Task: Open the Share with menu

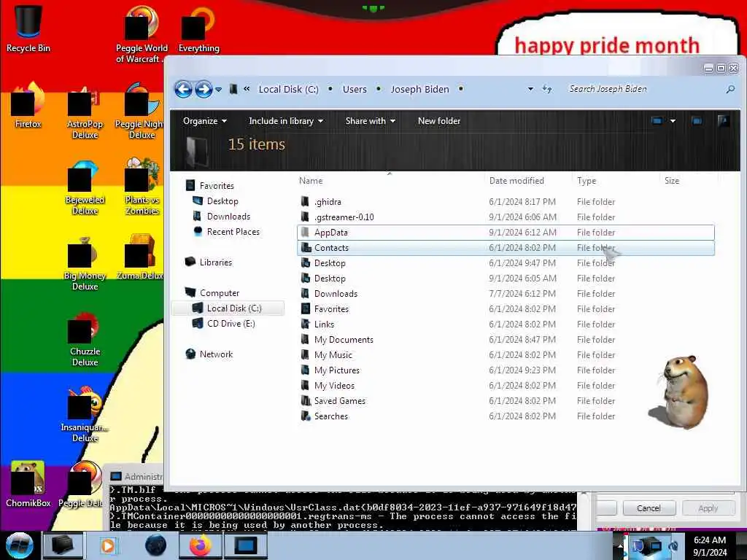Action: [x=370, y=121]
